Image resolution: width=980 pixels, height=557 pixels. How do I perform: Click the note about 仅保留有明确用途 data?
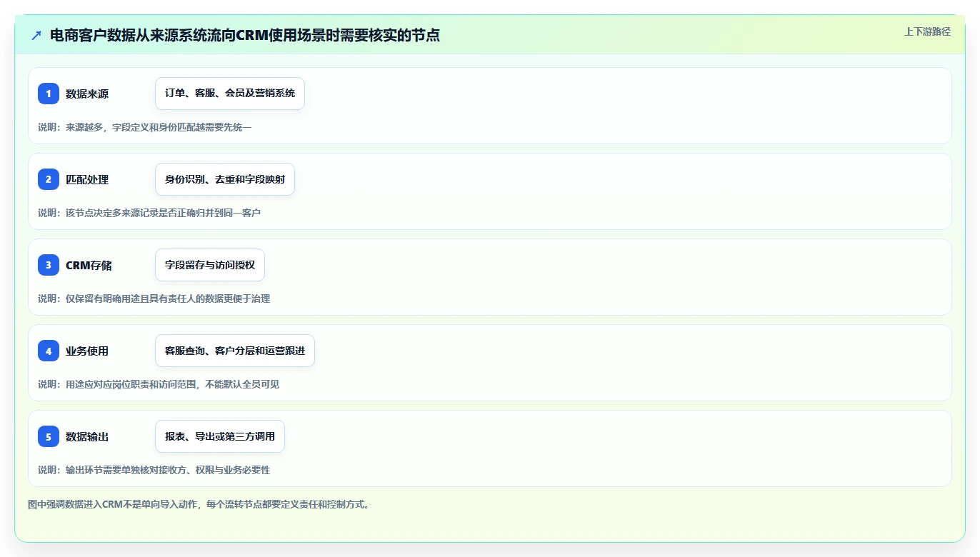[154, 298]
